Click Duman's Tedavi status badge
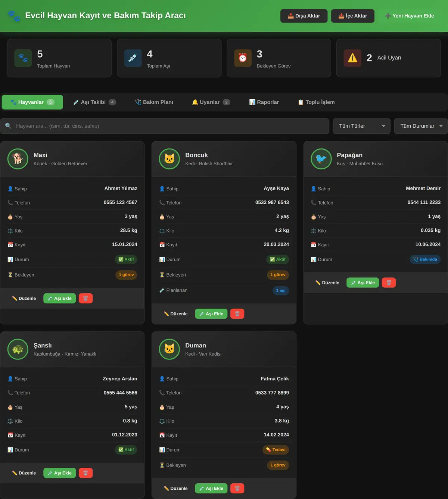448x499 pixels. click(276, 450)
